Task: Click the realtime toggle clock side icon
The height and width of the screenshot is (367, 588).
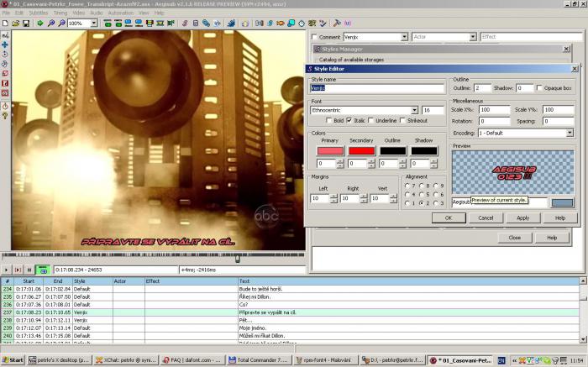Action: [x=5, y=107]
